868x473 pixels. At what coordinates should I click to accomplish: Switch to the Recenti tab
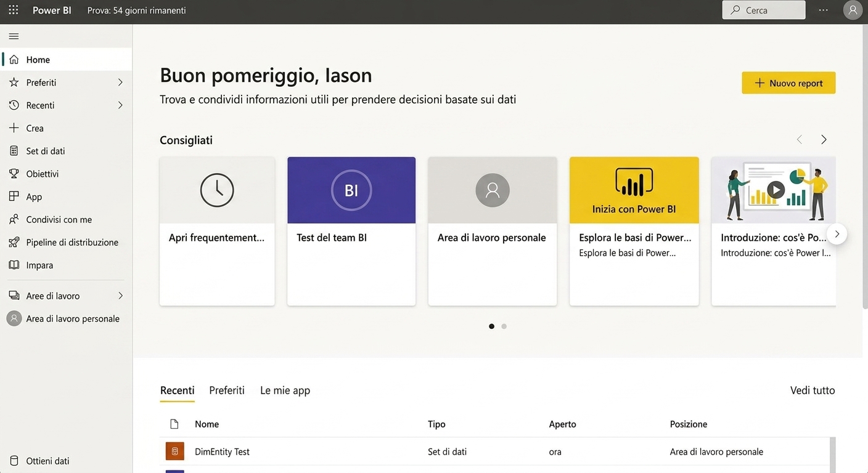tap(178, 390)
